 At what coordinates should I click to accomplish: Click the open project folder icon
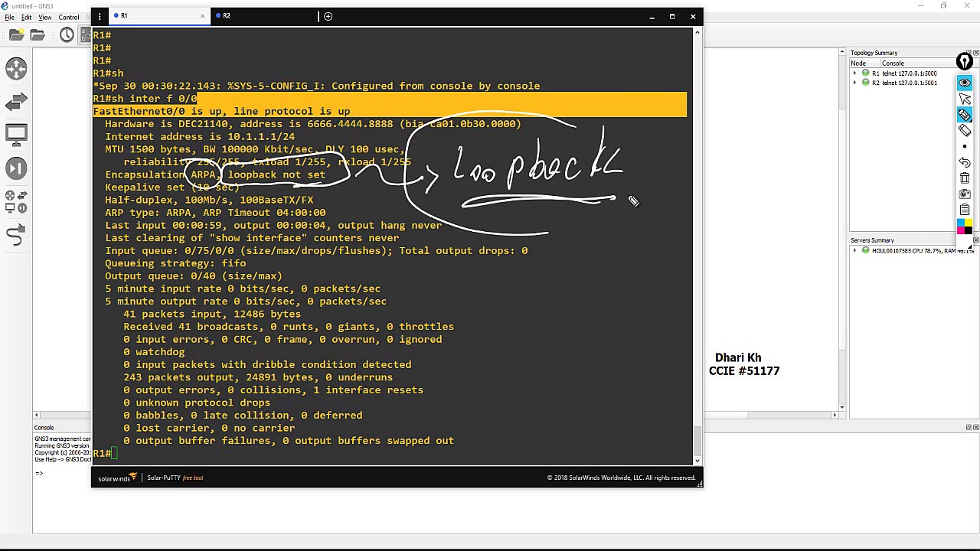[x=37, y=34]
